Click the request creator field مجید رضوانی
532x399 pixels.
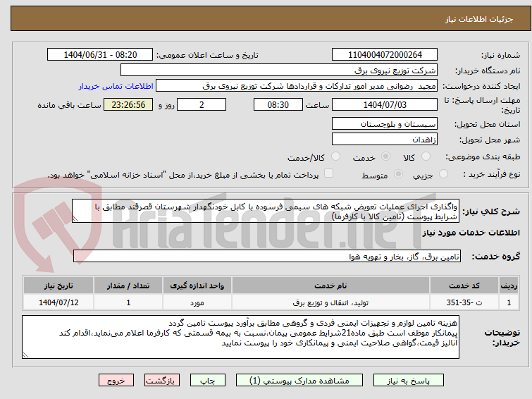coord(297,86)
